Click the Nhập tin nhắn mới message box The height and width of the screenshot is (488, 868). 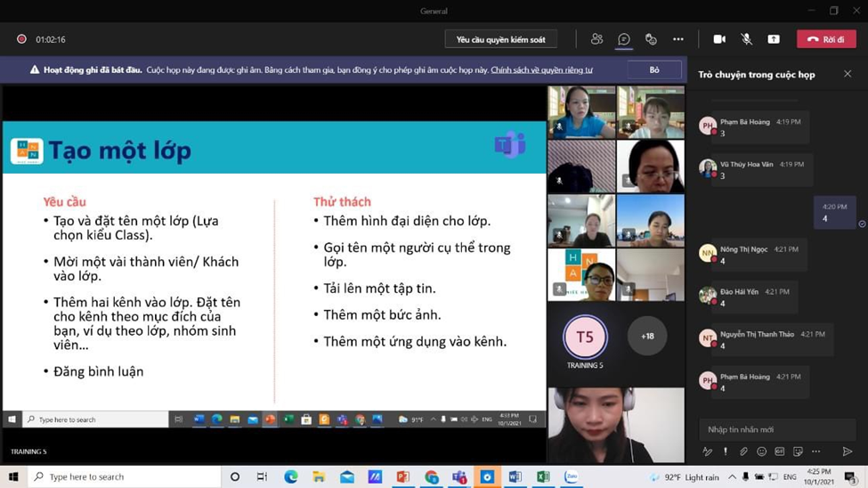click(775, 429)
